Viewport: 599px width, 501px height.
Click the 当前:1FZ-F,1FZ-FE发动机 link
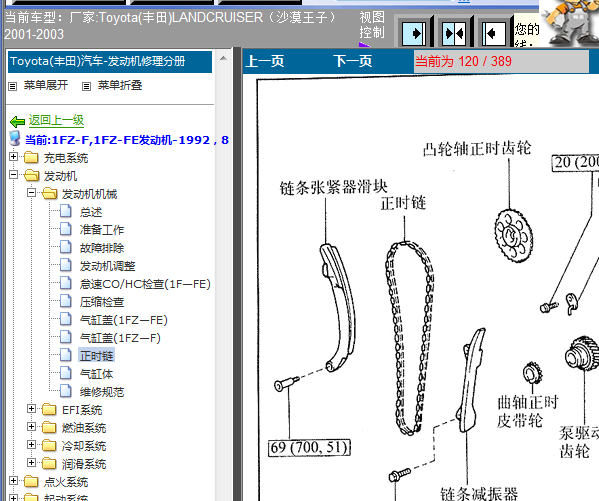[x=127, y=140]
